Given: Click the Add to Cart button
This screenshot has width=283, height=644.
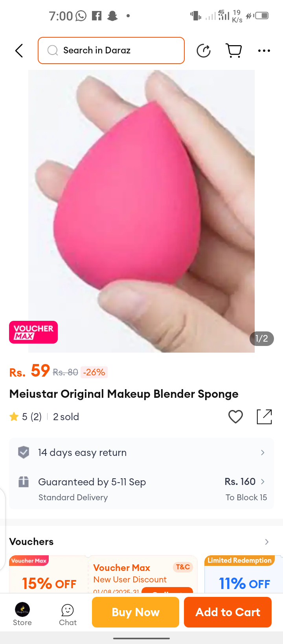Looking at the screenshot, I should pyautogui.click(x=228, y=612).
